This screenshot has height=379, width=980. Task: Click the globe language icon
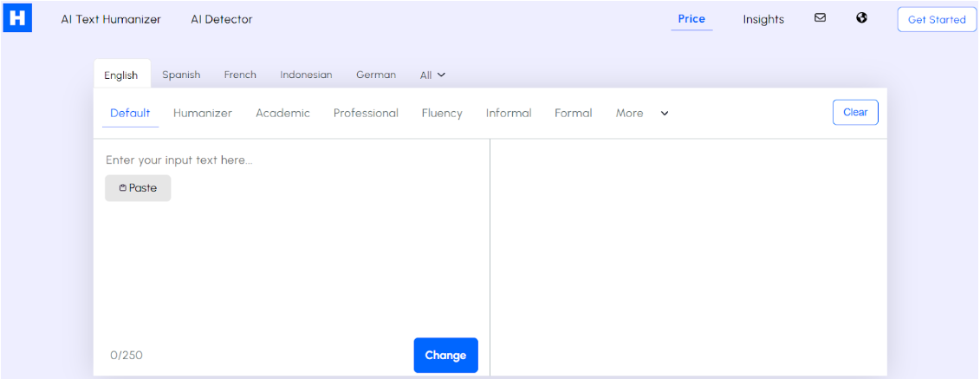[x=861, y=18]
